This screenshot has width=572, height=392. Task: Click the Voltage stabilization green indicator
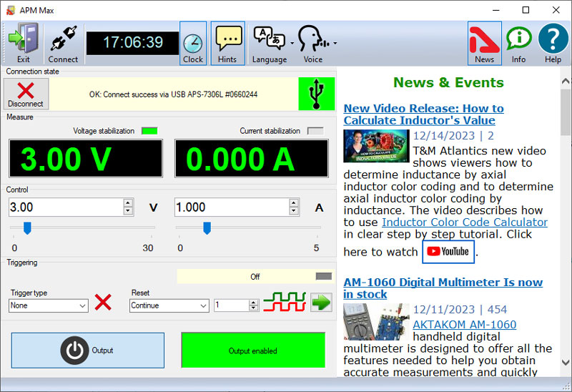pos(149,131)
